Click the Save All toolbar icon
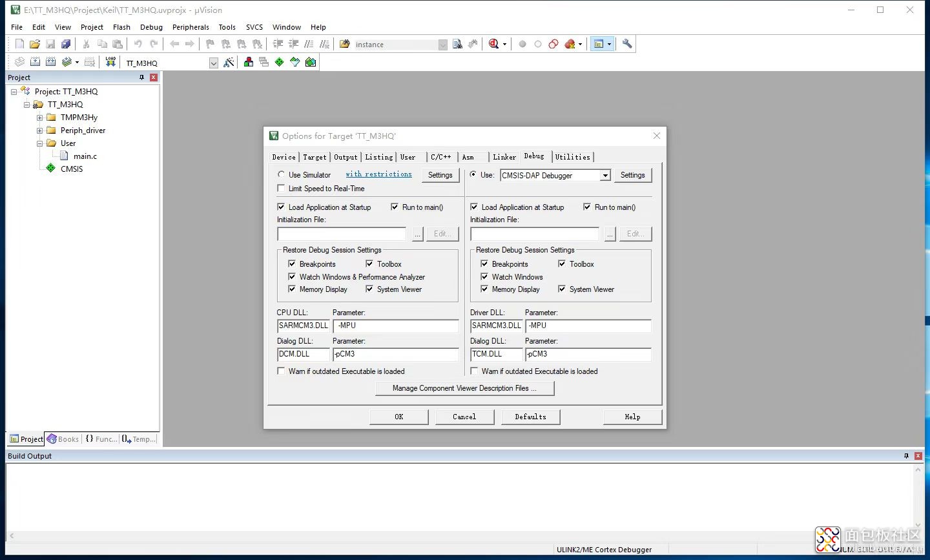The width and height of the screenshot is (930, 560). pyautogui.click(x=66, y=44)
